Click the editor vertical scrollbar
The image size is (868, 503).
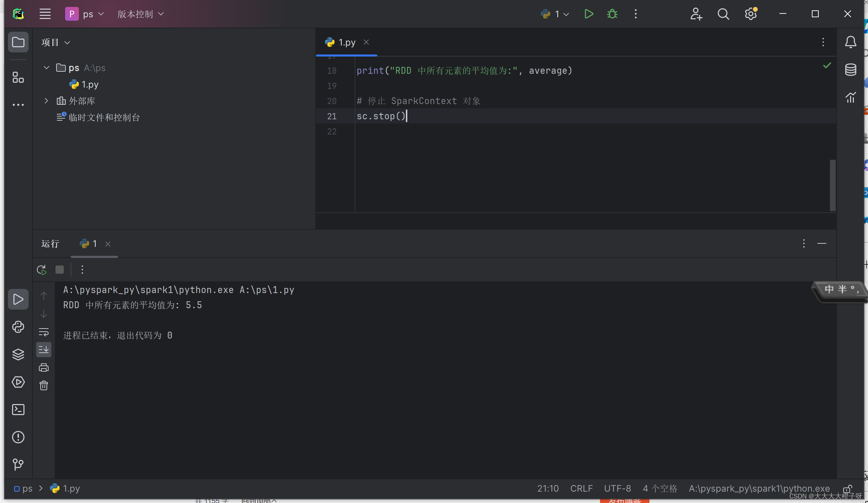coord(833,185)
